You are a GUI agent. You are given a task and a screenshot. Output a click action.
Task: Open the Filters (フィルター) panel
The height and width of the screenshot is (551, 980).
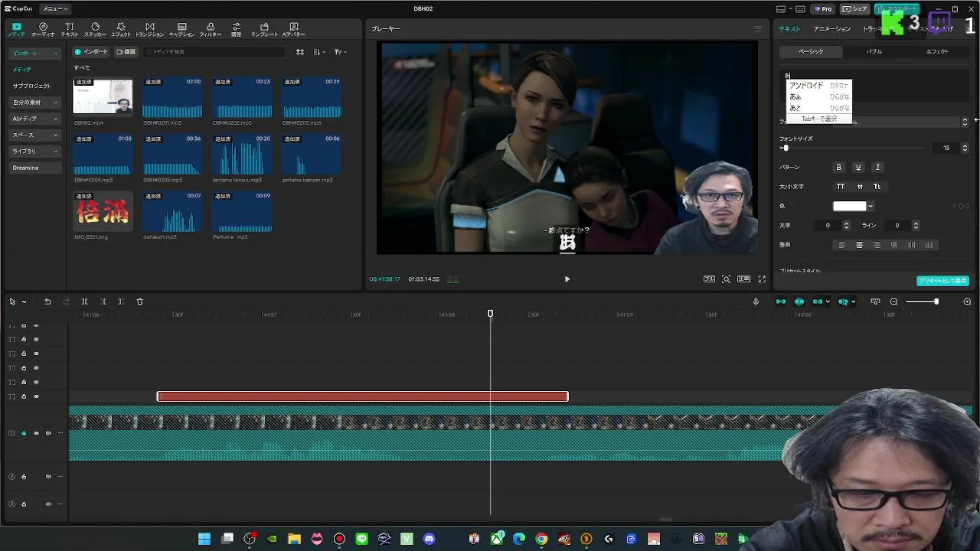point(211,29)
